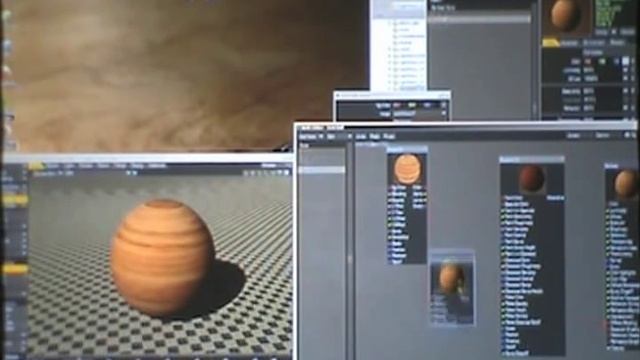Click the white color swatch in the Color row

coord(626,61)
